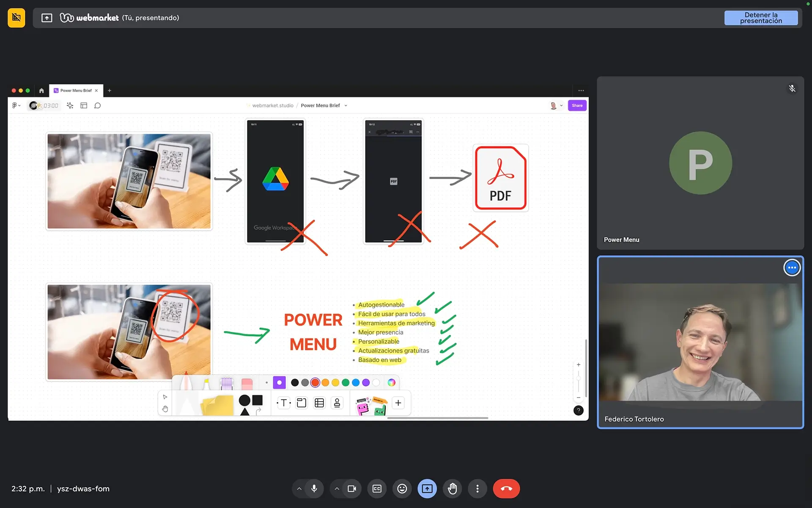Screen dimensions: 812x508
Task: Select the yellow highlighter tool
Action: click(206, 384)
